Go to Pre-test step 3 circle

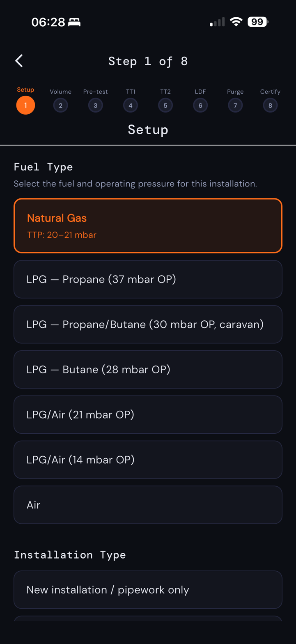(95, 106)
